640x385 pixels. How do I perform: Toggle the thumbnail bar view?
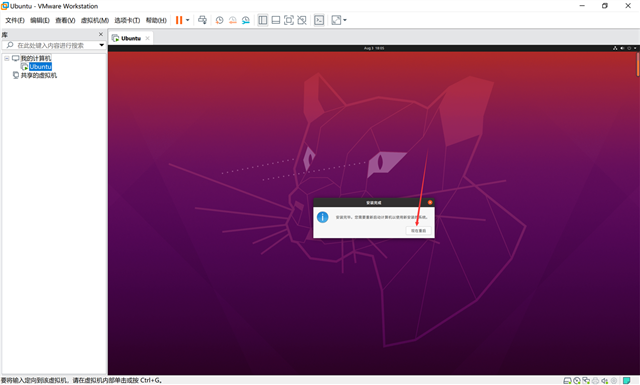pos(276,20)
